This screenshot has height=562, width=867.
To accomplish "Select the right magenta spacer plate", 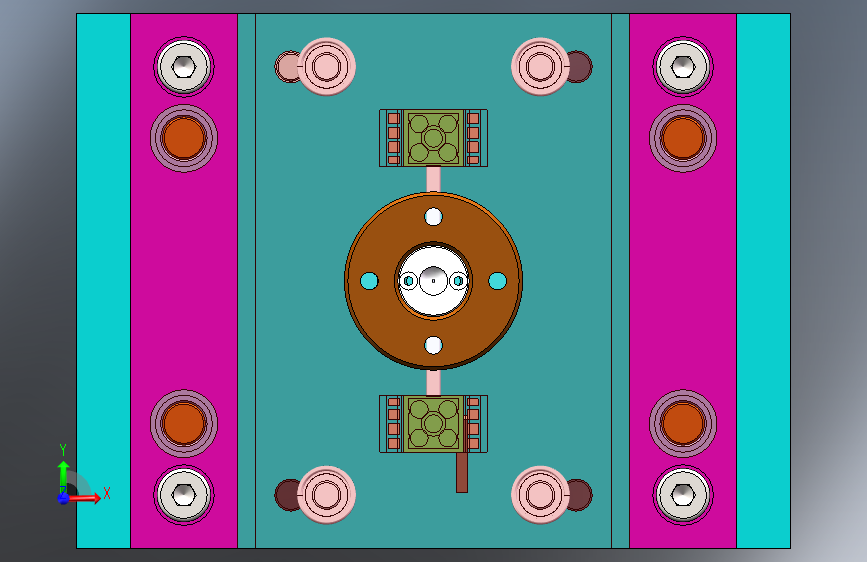I will pos(683,281).
